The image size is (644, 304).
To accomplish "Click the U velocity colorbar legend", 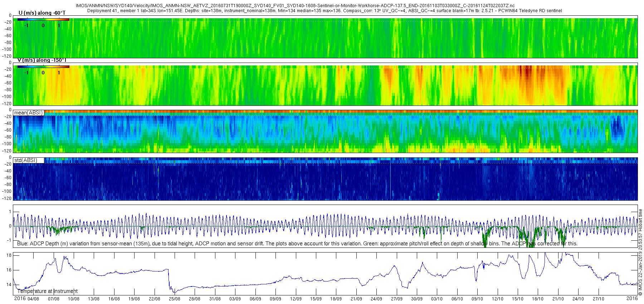I will tap(43, 23).
